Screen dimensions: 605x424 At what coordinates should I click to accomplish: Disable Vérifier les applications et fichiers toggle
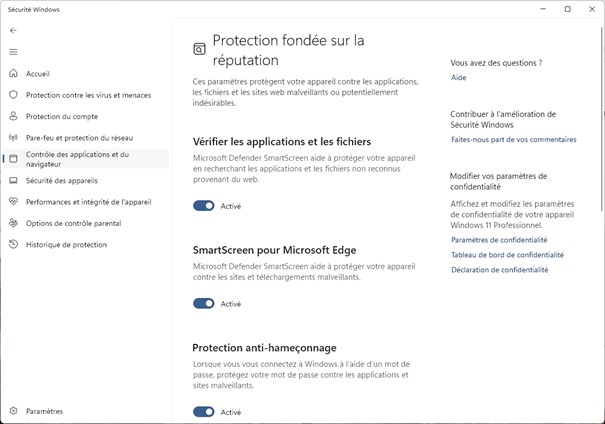pos(204,206)
